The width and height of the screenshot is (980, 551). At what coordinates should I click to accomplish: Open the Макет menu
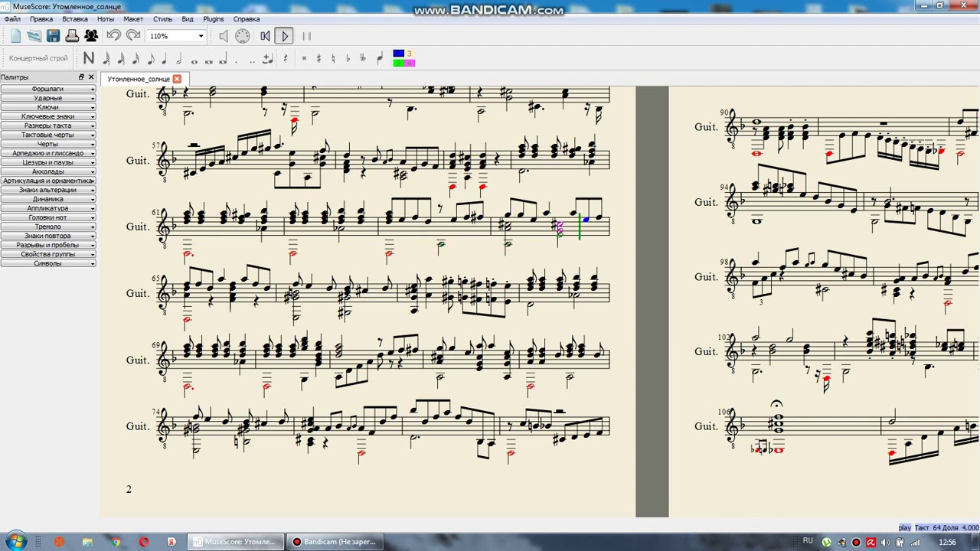[x=133, y=19]
